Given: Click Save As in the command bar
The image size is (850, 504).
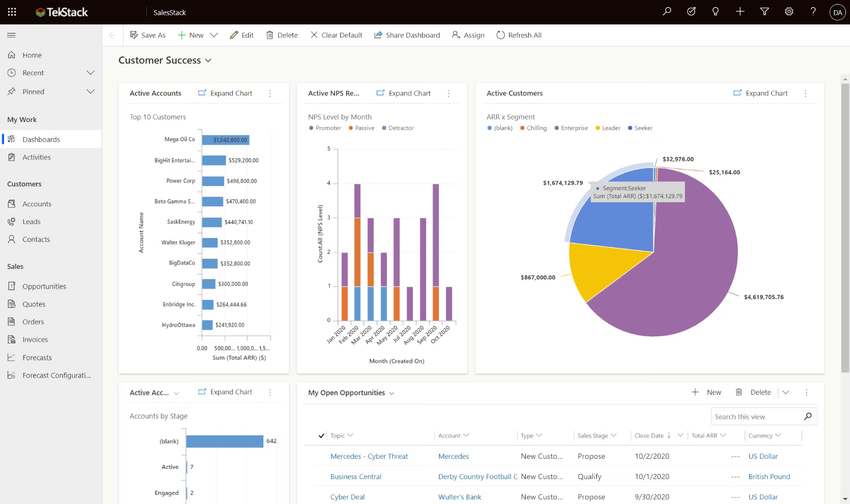Looking at the screenshot, I should point(148,35).
